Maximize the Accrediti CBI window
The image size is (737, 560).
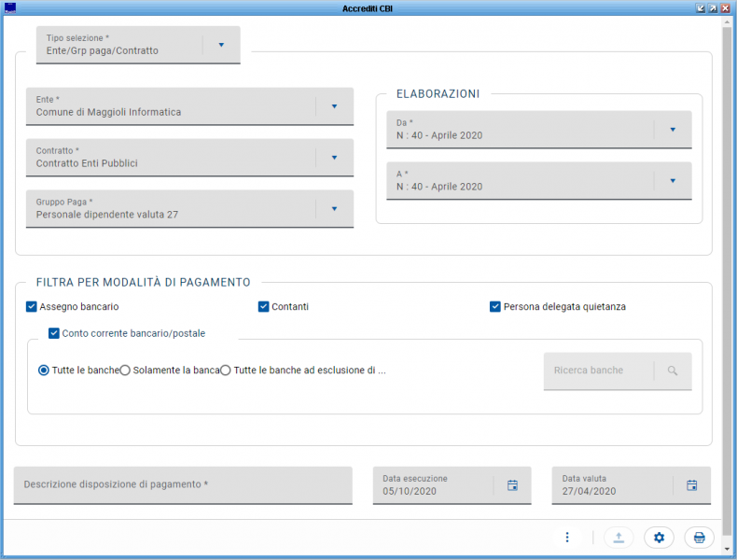[713, 8]
